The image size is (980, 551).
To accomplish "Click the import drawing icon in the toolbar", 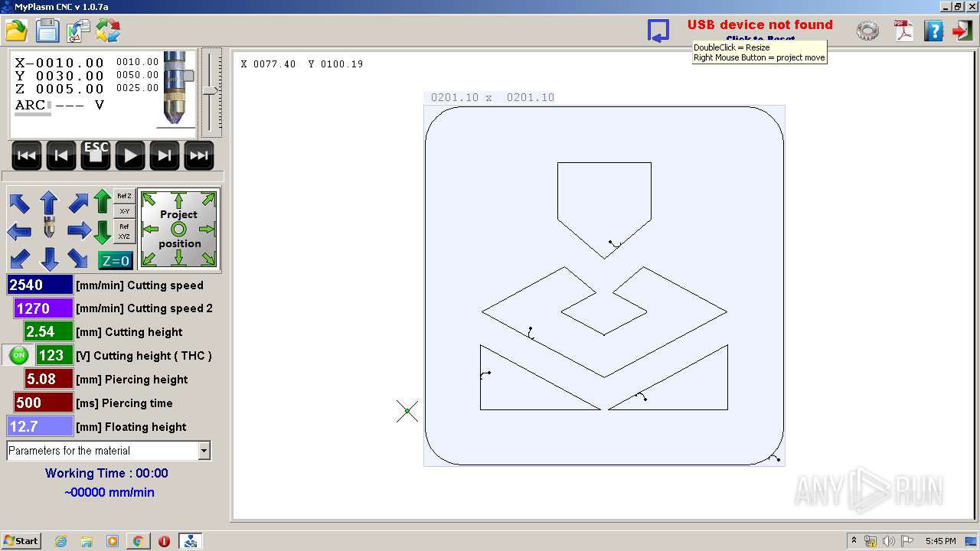I will point(78,31).
